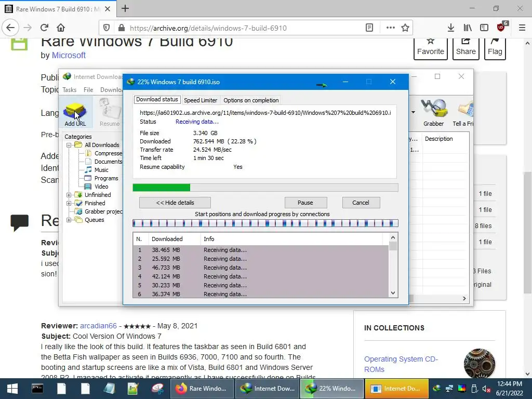The height and width of the screenshot is (399, 532).
Task: Collapse All Downloads tree node
Action: (x=69, y=145)
